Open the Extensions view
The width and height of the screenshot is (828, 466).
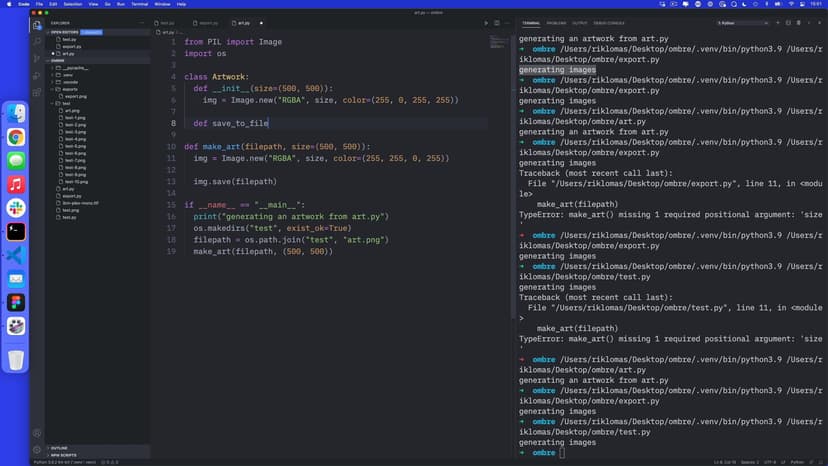(x=37, y=92)
